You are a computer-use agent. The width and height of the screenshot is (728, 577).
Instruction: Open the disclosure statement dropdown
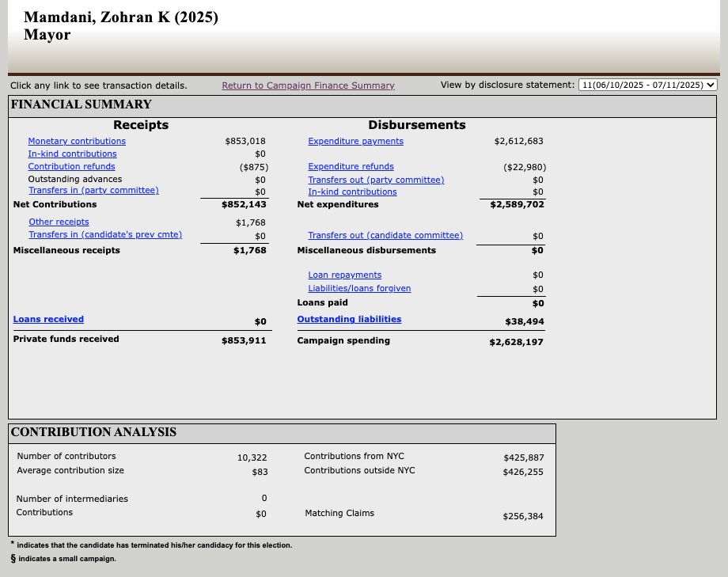coord(647,85)
